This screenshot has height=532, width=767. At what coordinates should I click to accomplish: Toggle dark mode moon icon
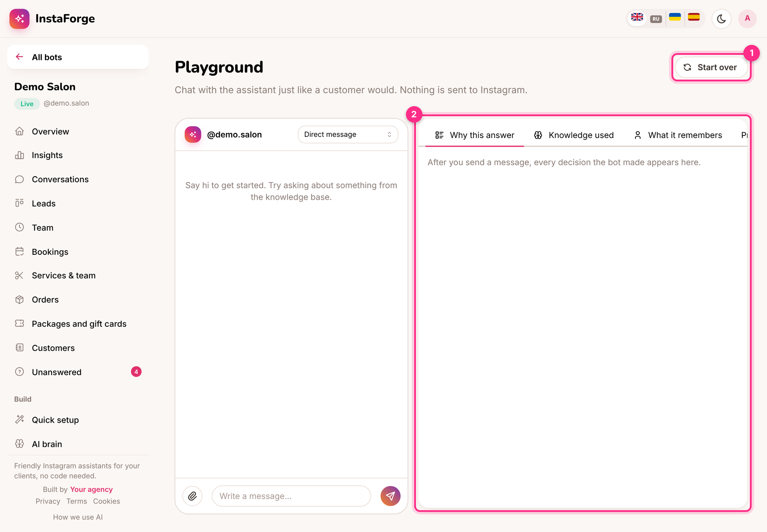coord(721,18)
